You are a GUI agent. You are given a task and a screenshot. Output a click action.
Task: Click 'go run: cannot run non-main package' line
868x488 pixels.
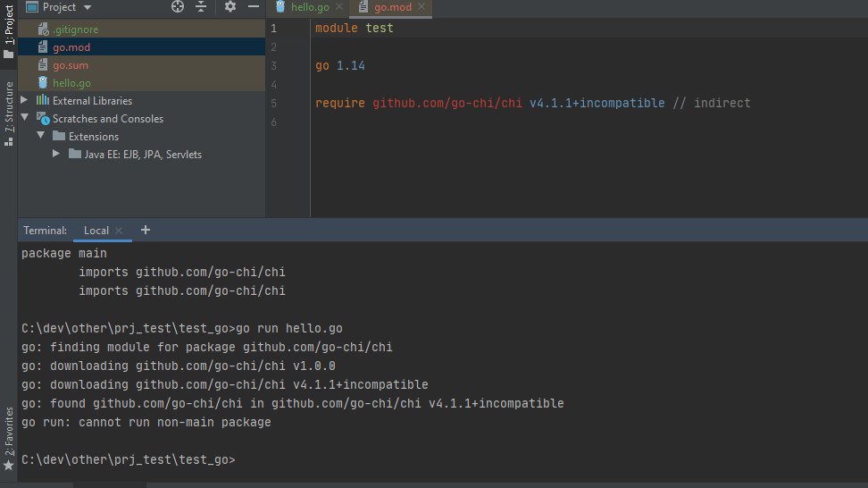(146, 422)
